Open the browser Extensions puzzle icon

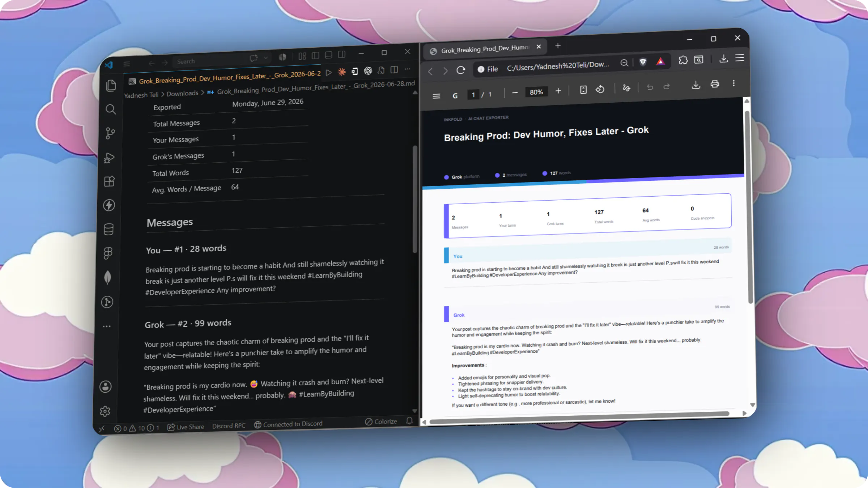(683, 60)
